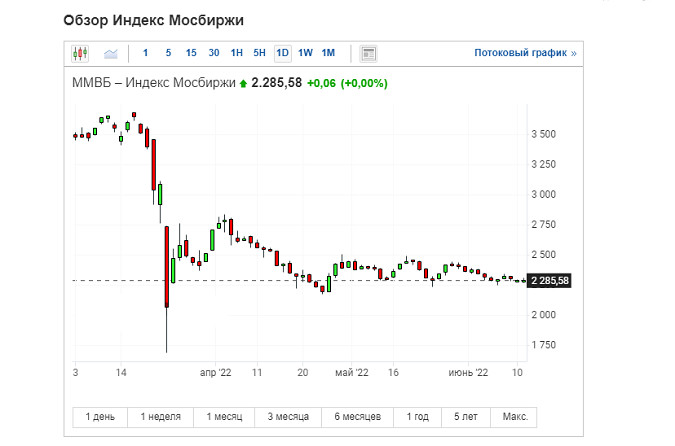Select the 1 minute interval
Screen dimensions: 675x446
[x=146, y=53]
